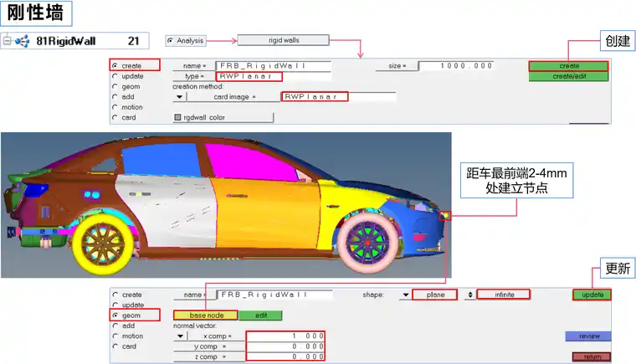Expand the 81RigidWall tree node

coord(8,40)
